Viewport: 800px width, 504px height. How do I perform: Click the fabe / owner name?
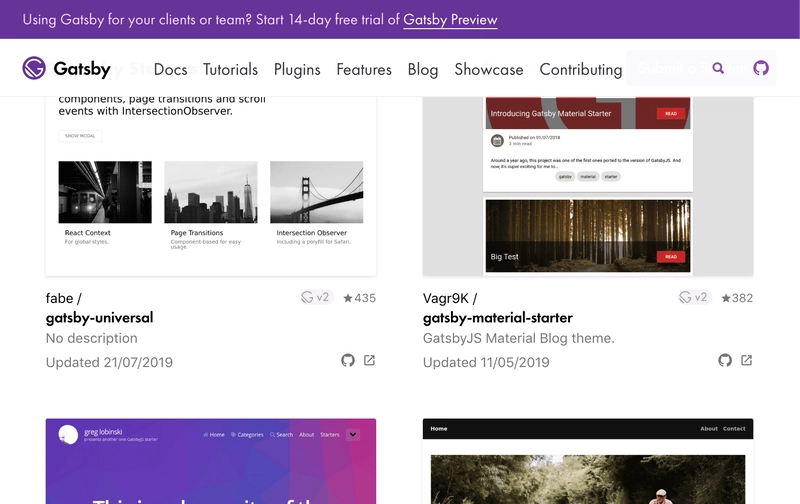[x=63, y=298]
